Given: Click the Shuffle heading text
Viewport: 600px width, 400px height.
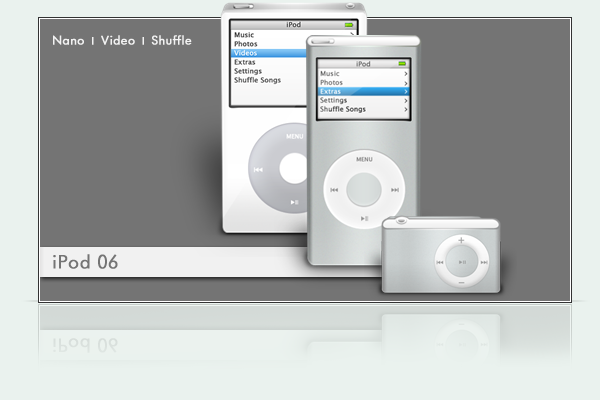Looking at the screenshot, I should pos(171,41).
